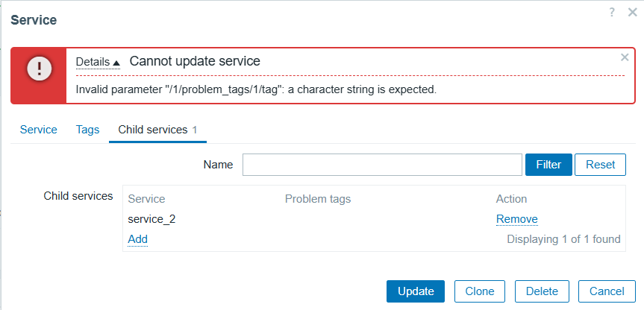Click the red exclamation error icon
The height and width of the screenshot is (310, 644).
pos(39,68)
